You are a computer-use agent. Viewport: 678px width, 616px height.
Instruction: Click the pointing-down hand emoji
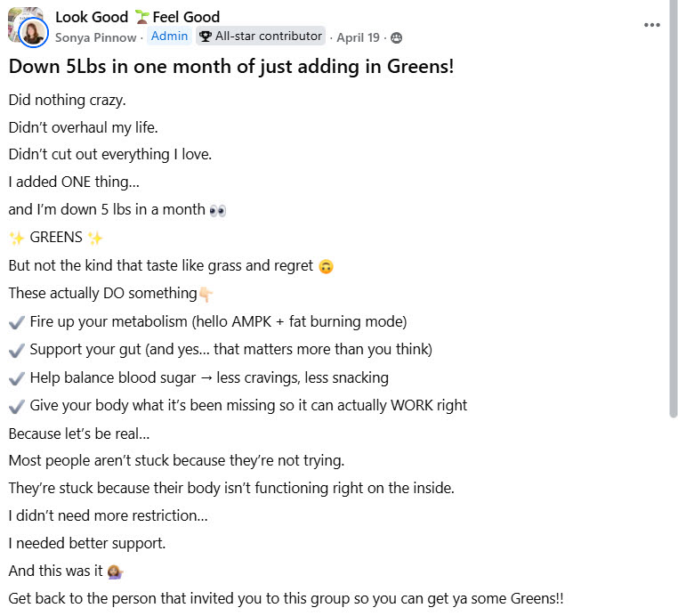click(x=206, y=295)
